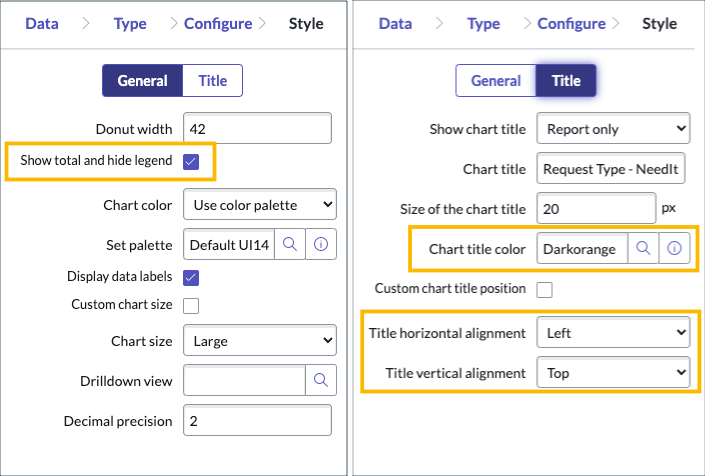
Task: Uncheck Show total and hide legend
Action: pos(192,161)
